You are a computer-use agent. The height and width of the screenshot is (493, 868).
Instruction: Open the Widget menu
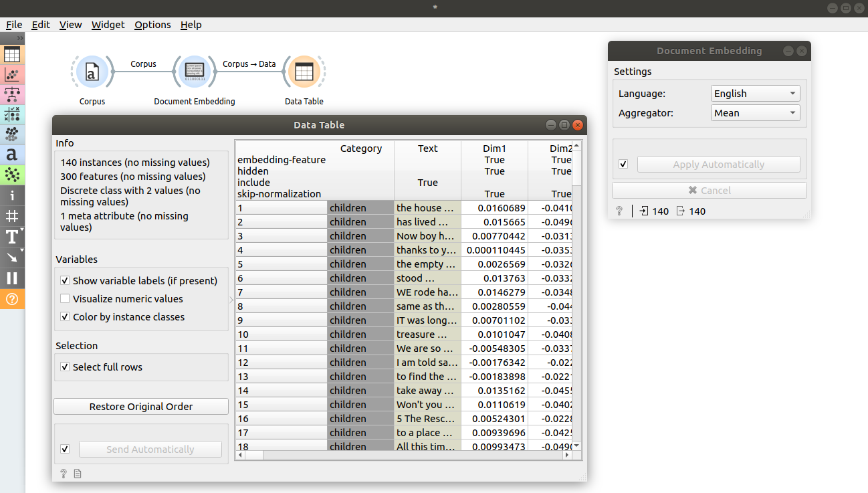[108, 25]
